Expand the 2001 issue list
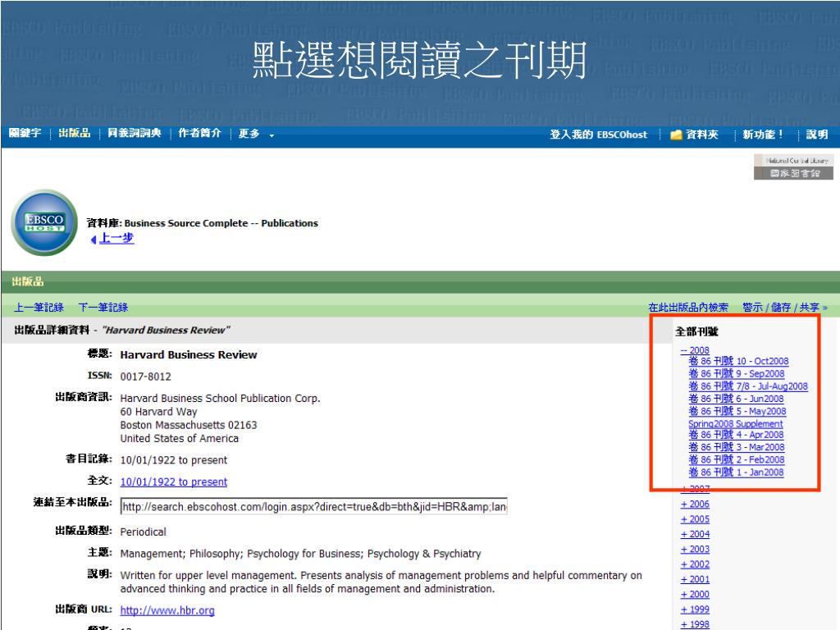840x630 pixels. (695, 579)
